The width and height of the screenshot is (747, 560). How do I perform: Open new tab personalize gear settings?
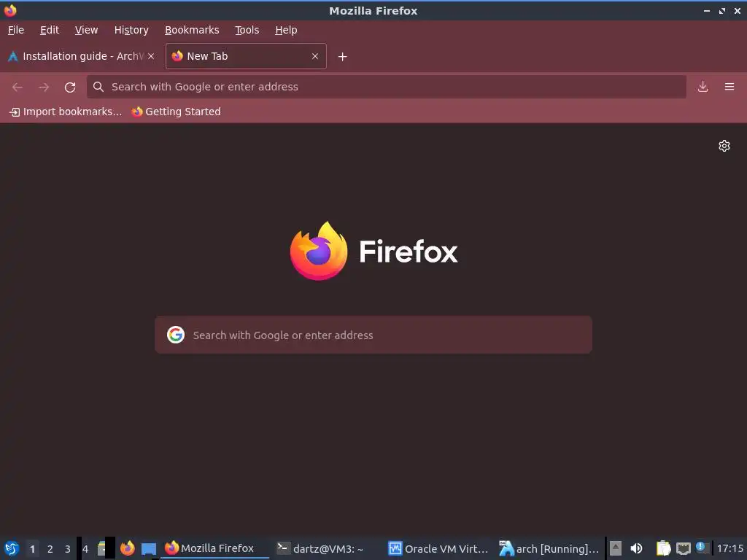point(724,146)
